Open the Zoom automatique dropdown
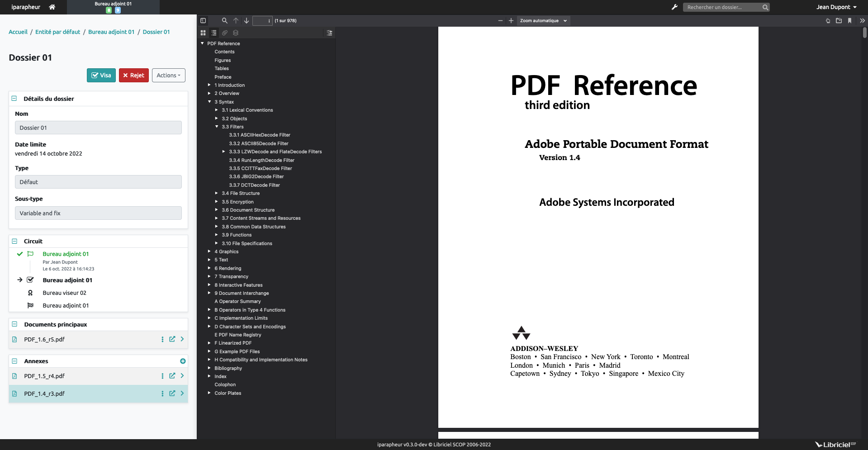 543,20
